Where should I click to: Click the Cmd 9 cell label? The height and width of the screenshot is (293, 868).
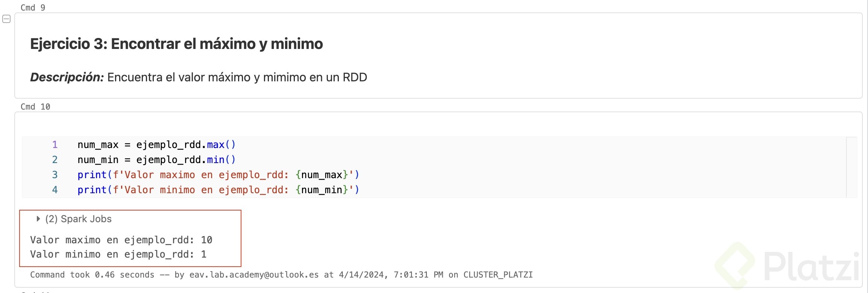[33, 8]
